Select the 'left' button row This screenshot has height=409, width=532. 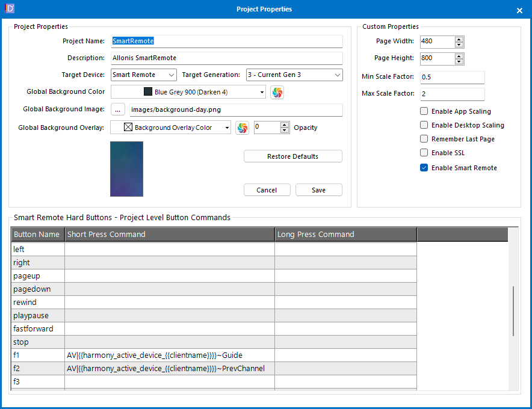214,249
